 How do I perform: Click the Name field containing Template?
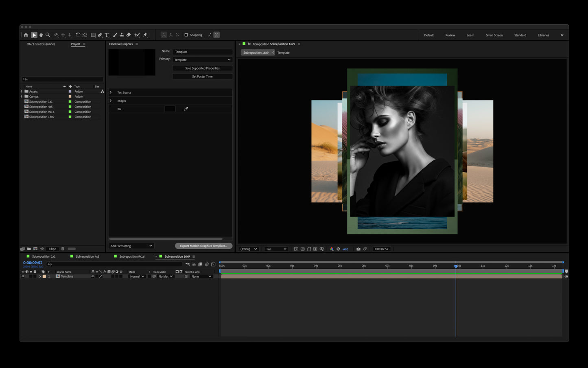pos(203,52)
